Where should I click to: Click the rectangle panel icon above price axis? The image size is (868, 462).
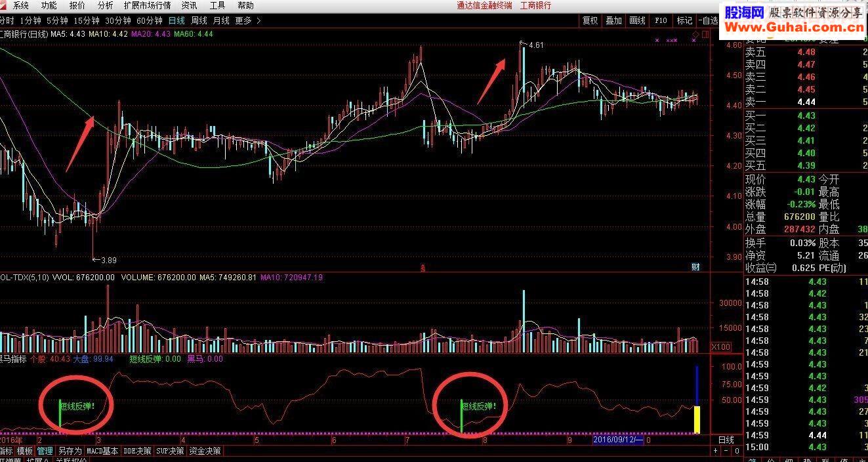point(705,34)
